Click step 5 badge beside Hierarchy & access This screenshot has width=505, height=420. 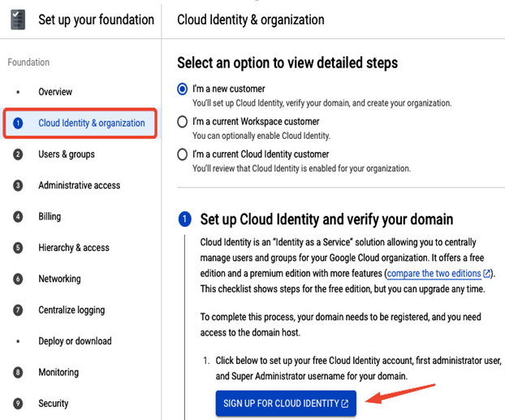pyautogui.click(x=18, y=248)
